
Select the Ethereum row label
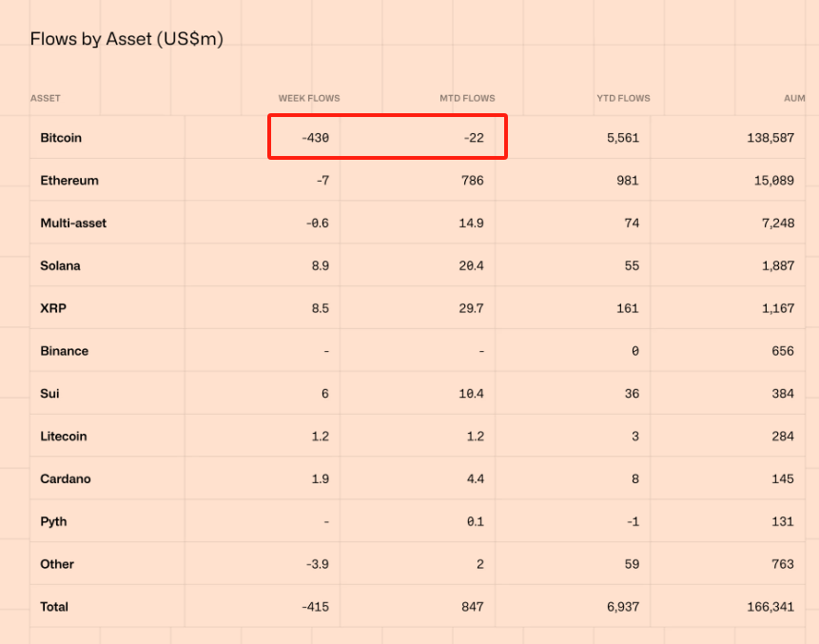click(x=68, y=180)
